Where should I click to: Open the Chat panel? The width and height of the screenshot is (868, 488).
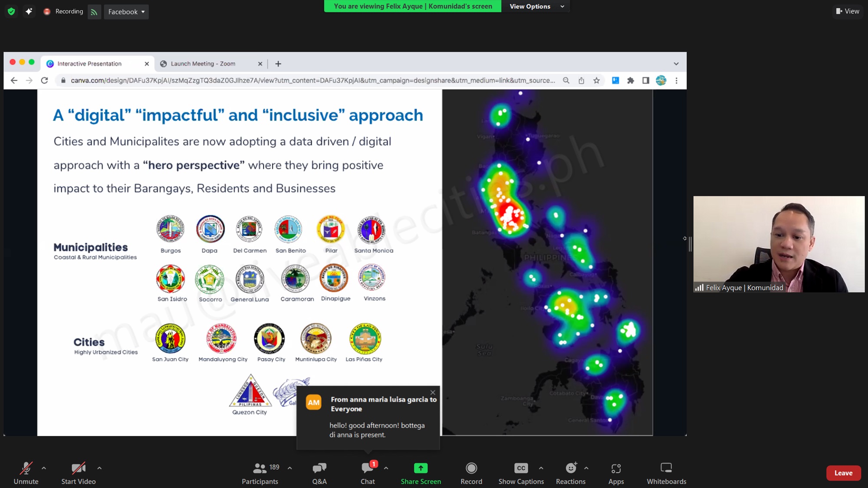[x=368, y=473]
